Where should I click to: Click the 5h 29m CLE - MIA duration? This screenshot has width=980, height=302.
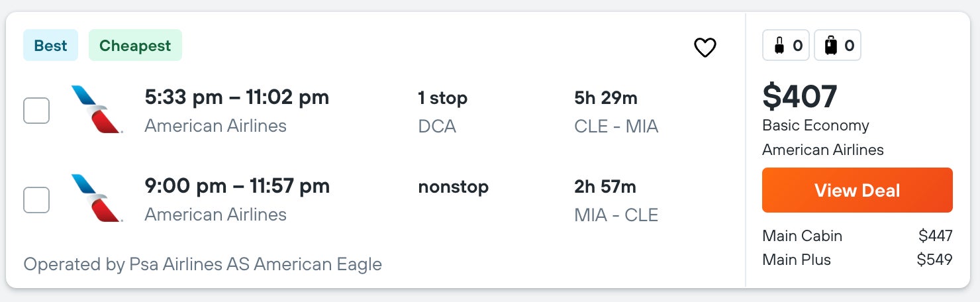(x=616, y=111)
